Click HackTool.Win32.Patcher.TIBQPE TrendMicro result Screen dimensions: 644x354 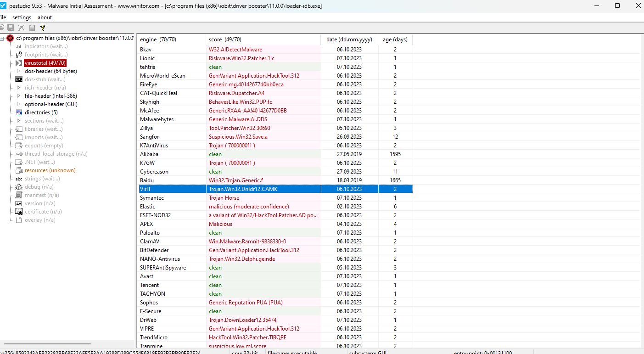pyautogui.click(x=248, y=337)
